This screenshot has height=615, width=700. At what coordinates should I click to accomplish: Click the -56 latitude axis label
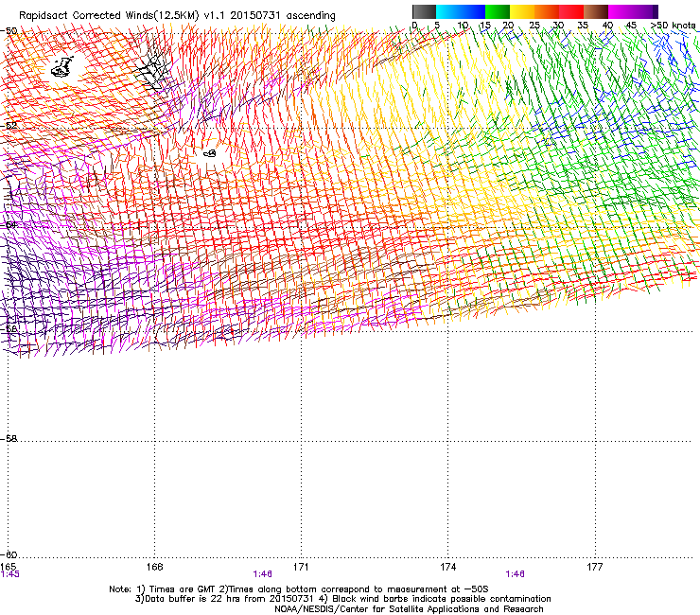tap(9, 328)
